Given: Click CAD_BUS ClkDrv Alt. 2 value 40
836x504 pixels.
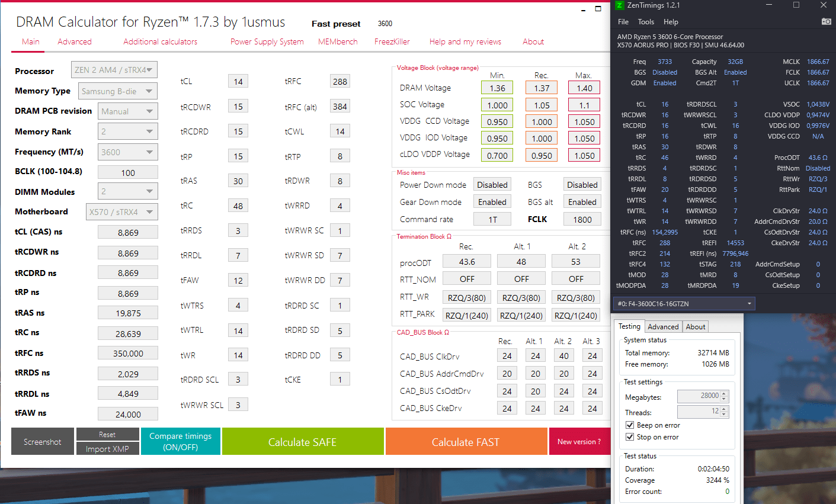Looking at the screenshot, I should (564, 356).
